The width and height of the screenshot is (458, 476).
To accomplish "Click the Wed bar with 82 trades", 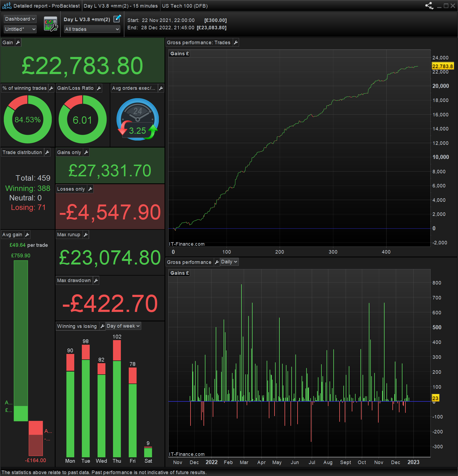I will [101, 410].
